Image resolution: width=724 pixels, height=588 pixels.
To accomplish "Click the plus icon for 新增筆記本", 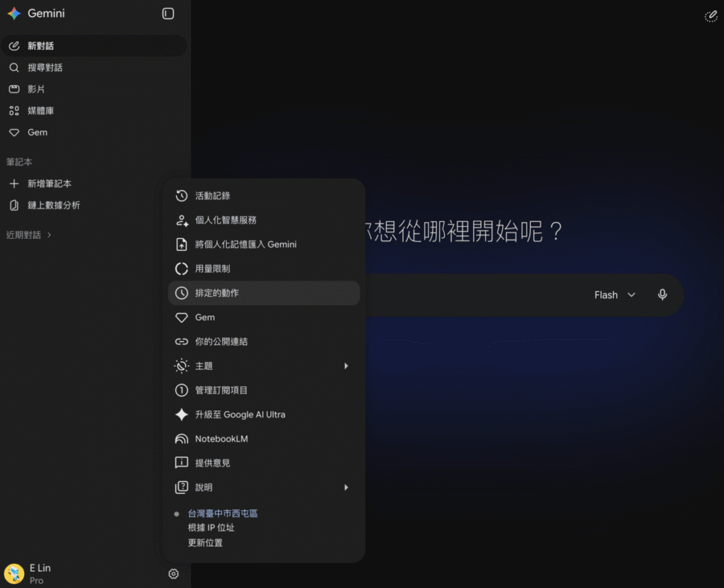I will click(x=14, y=184).
